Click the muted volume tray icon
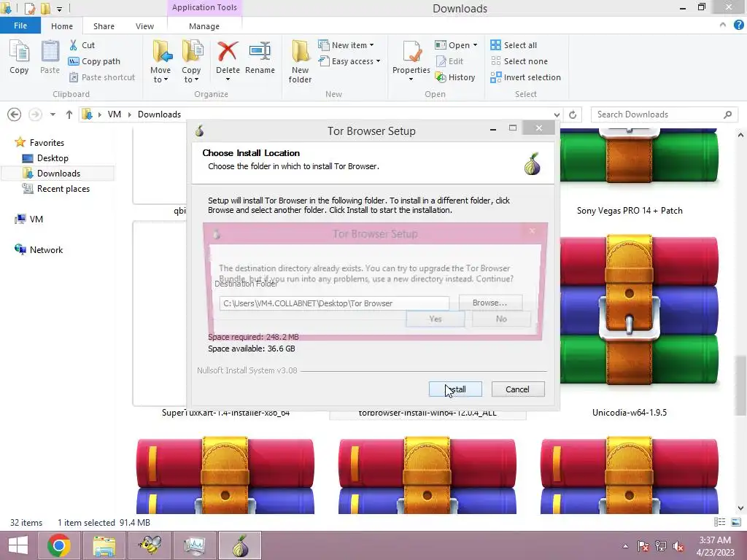This screenshot has width=747, height=560. pyautogui.click(x=678, y=546)
